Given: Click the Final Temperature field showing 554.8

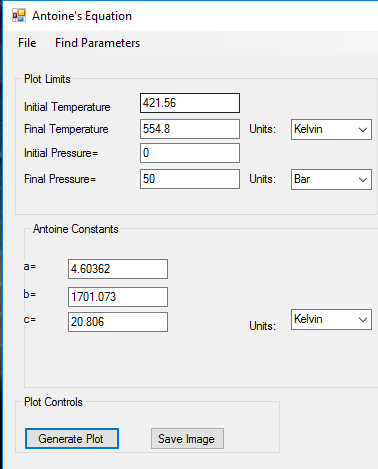Looking at the screenshot, I should [190, 129].
